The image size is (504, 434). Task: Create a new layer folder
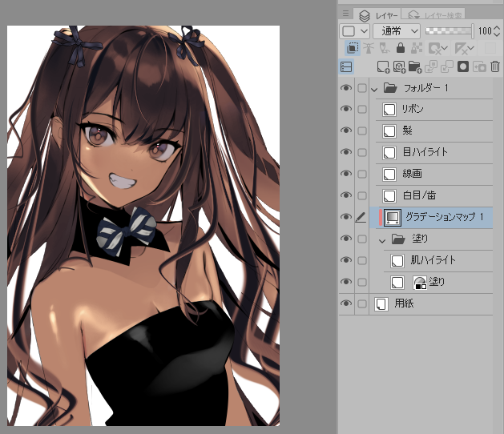(x=414, y=66)
